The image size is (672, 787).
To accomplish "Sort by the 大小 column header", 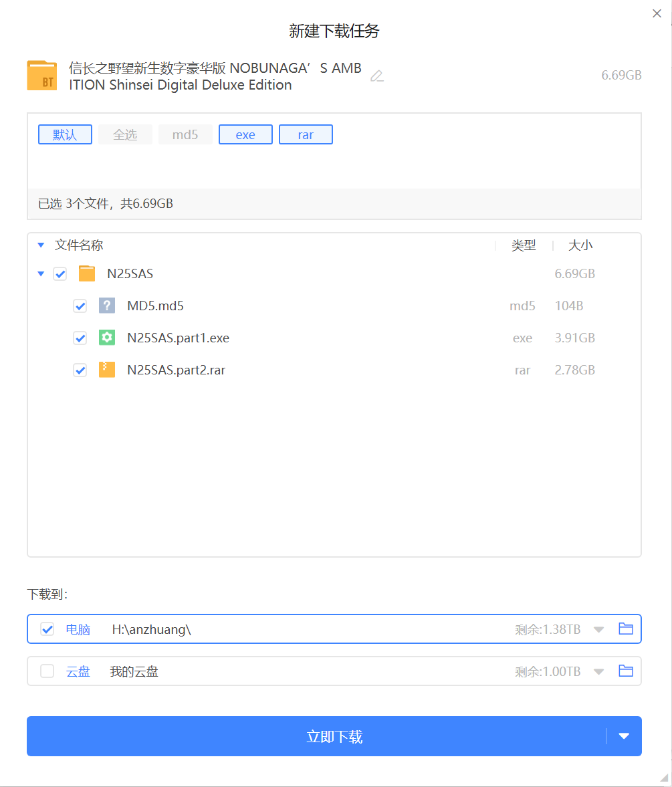I will coord(580,245).
